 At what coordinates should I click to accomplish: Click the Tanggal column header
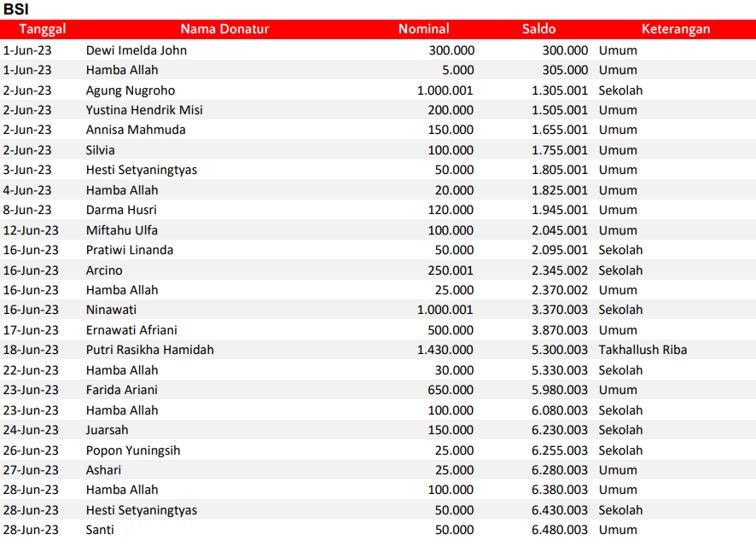click(42, 29)
